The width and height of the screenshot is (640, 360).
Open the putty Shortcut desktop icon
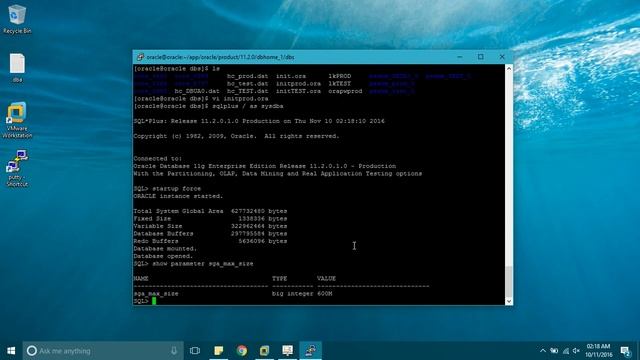pyautogui.click(x=17, y=168)
